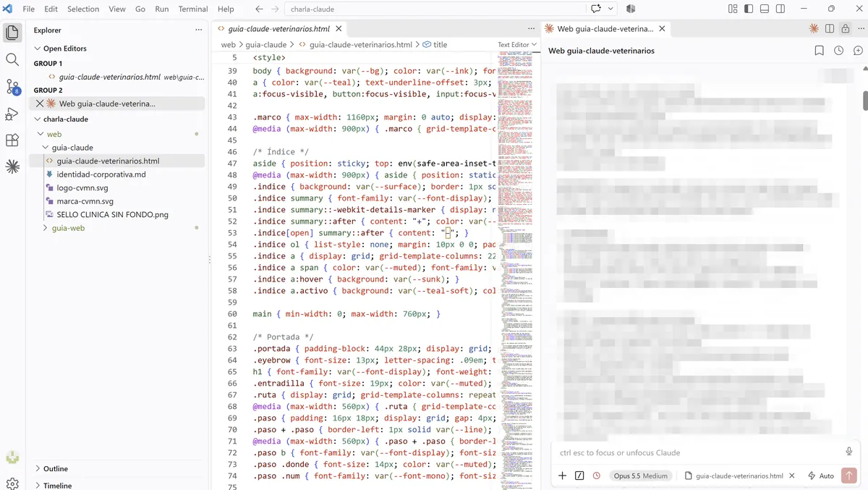Expand the guia-web folder
The image size is (868, 490).
pos(68,228)
